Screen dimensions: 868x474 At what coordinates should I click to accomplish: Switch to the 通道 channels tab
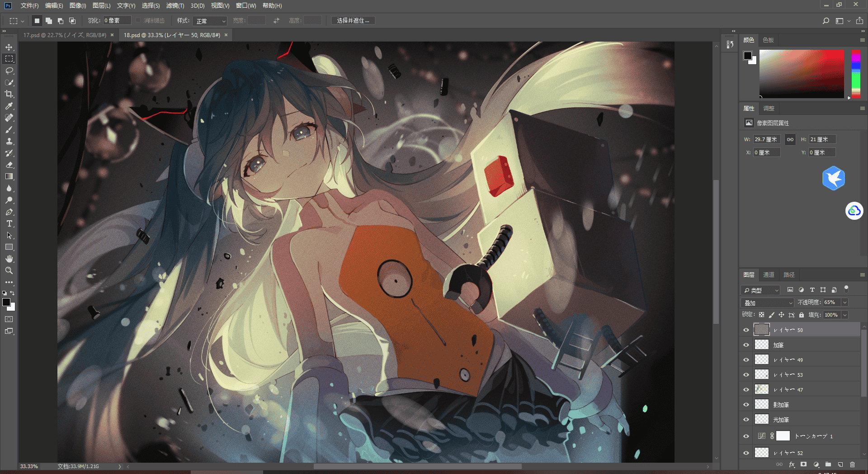click(x=769, y=275)
